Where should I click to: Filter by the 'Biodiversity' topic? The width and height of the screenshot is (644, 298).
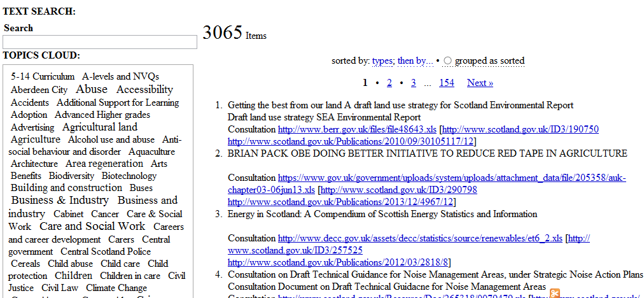click(71, 176)
